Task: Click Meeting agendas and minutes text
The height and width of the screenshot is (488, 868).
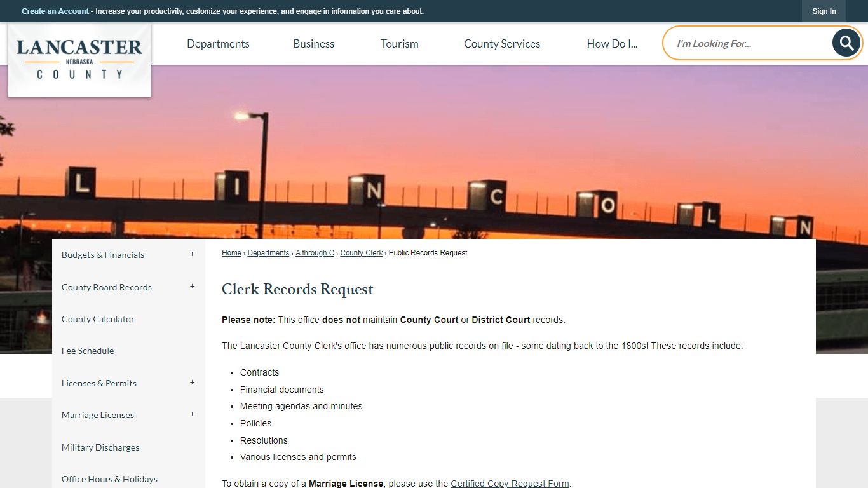Action: pyautogui.click(x=301, y=406)
